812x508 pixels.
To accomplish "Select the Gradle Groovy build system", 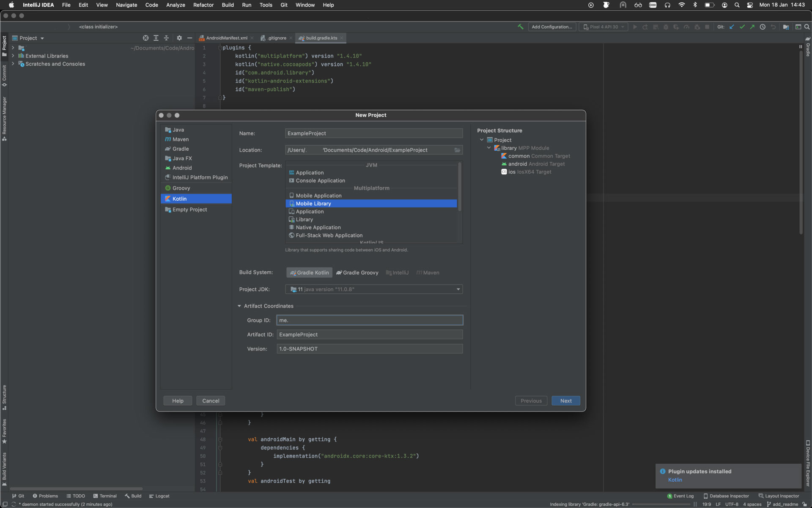I will tap(357, 273).
